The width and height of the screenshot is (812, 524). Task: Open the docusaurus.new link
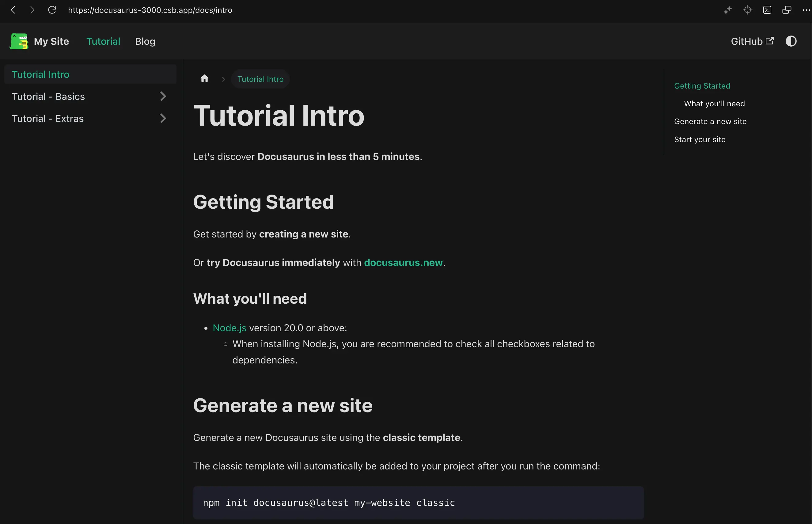pyautogui.click(x=403, y=262)
